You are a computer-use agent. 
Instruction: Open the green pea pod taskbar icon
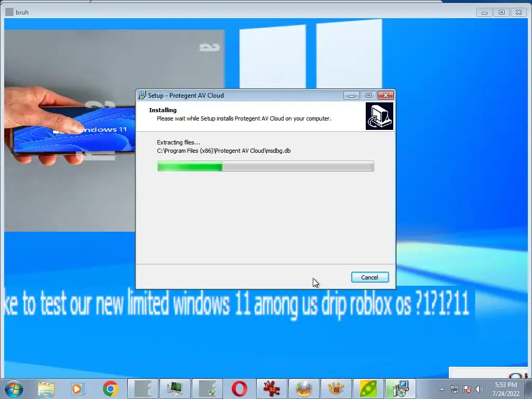click(368, 389)
